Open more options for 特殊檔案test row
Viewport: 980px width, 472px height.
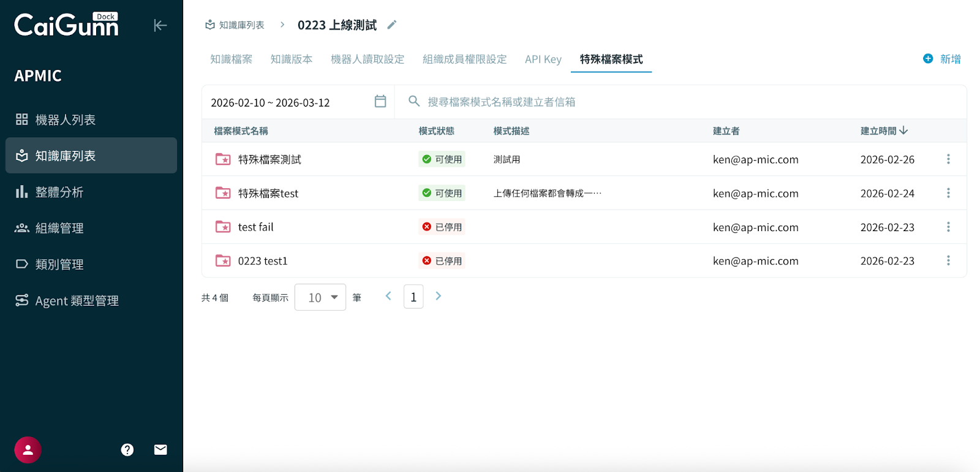(948, 193)
